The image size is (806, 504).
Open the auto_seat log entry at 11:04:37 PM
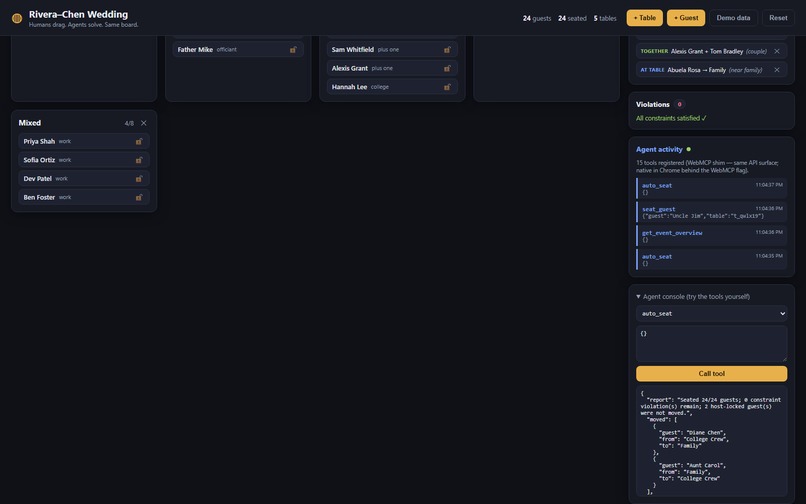[711, 189]
